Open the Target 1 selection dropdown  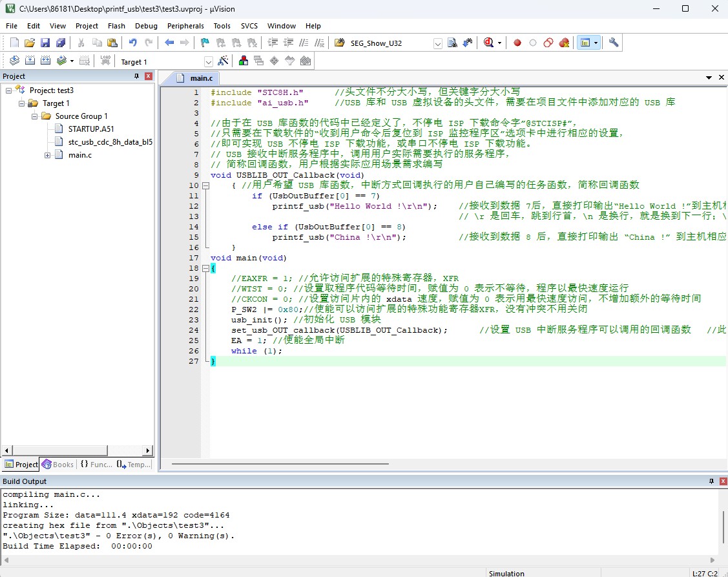click(x=209, y=62)
